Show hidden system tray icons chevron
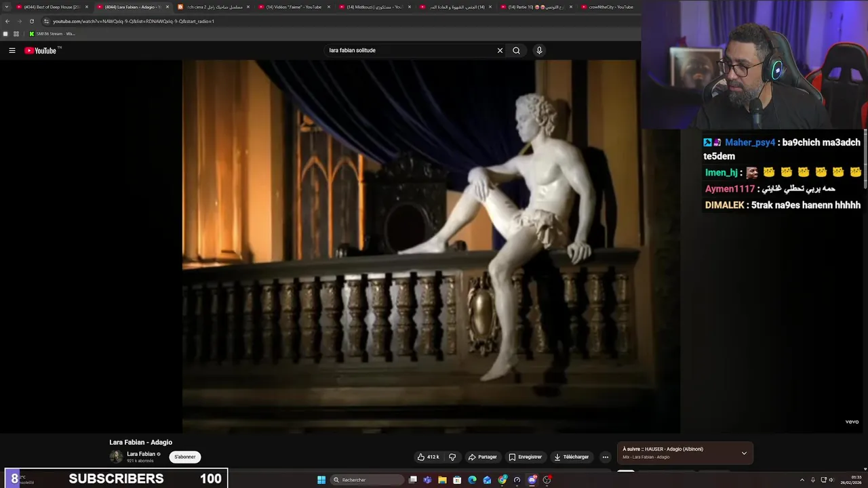 click(x=803, y=480)
